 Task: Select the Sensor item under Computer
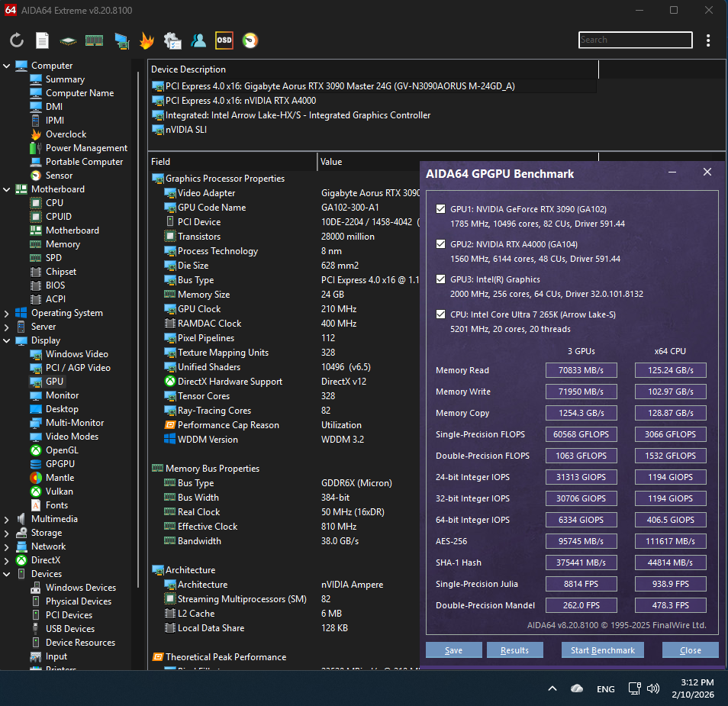[x=59, y=176]
